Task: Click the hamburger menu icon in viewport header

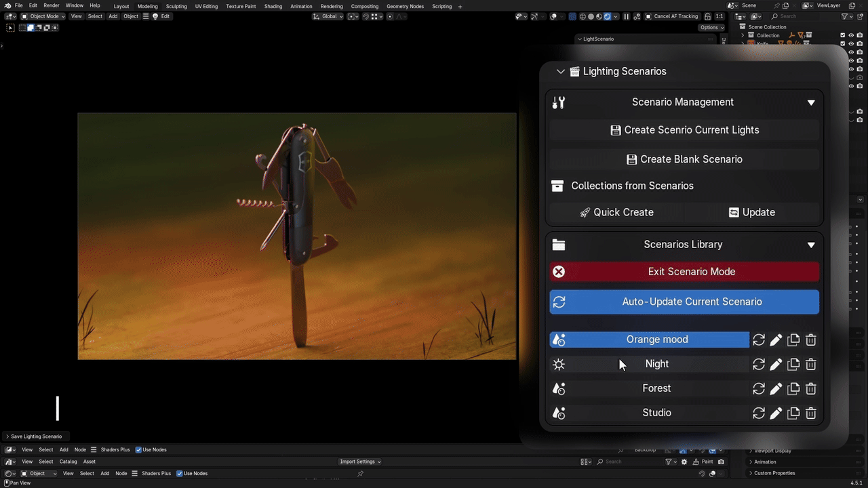Action: pos(146,16)
